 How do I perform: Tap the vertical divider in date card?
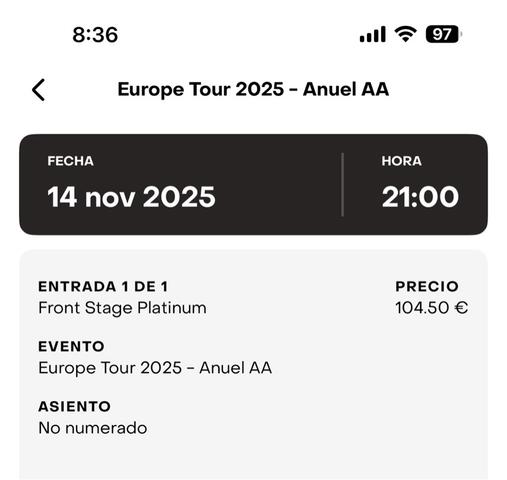[342, 185]
